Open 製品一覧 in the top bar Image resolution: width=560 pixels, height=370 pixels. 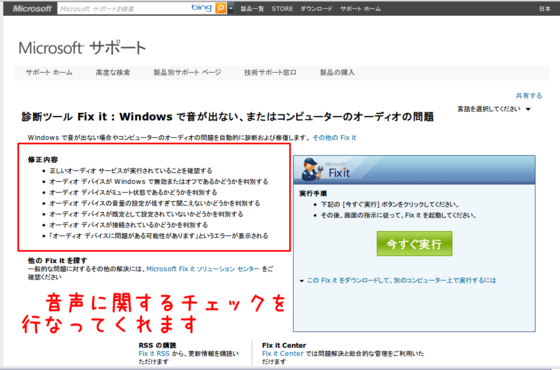252,9
